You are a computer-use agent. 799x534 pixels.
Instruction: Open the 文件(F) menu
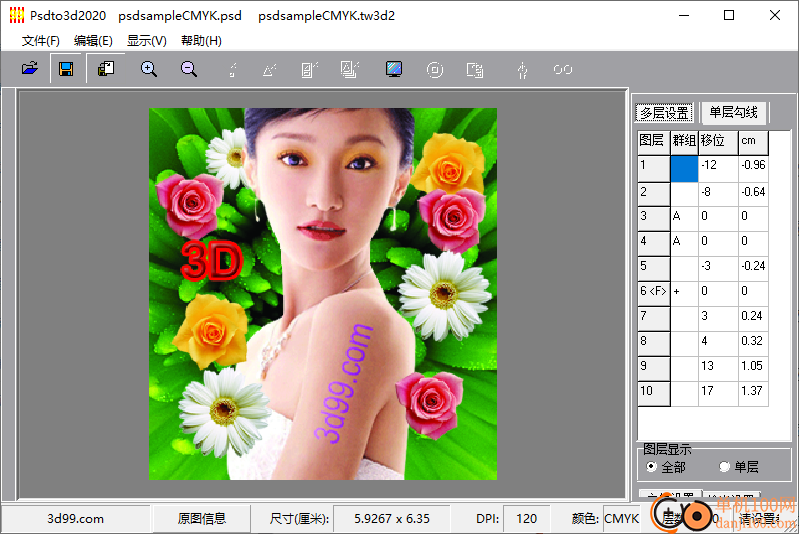[41, 41]
